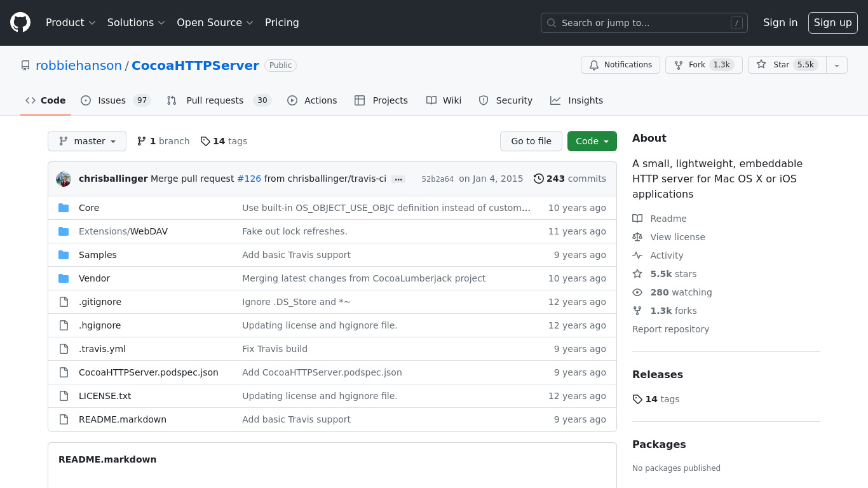Click the folder icon for Core
Viewport: 868px width, 488px height.
pos(64,208)
